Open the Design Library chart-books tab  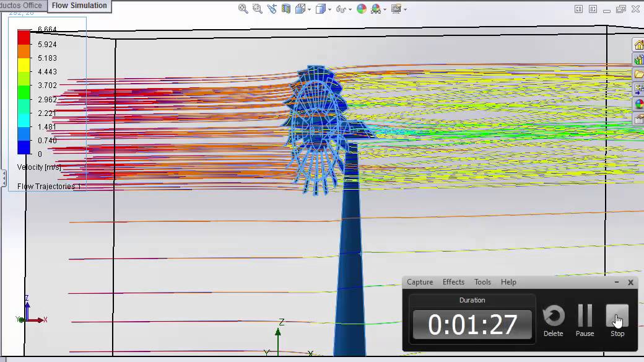point(638,60)
